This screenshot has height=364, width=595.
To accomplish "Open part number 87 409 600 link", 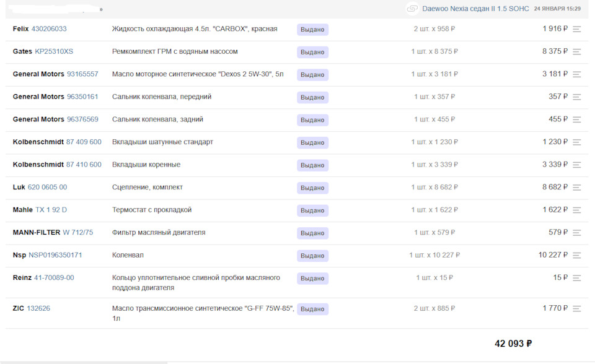I will pyautogui.click(x=84, y=142).
